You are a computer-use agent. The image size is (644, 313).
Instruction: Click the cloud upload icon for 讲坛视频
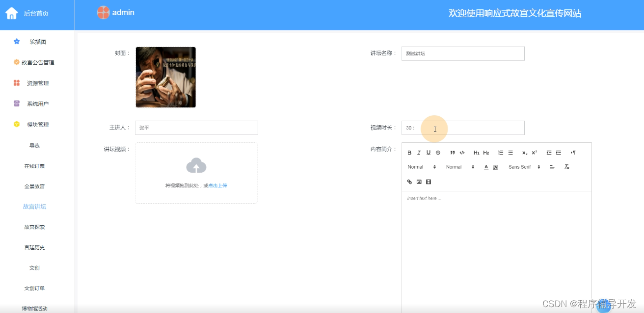coord(196,166)
